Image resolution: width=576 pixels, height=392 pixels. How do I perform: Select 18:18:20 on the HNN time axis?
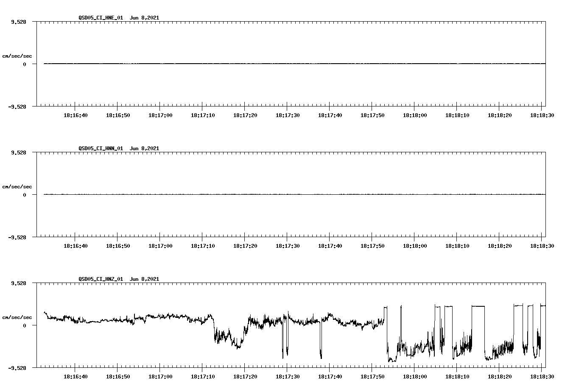click(500, 246)
